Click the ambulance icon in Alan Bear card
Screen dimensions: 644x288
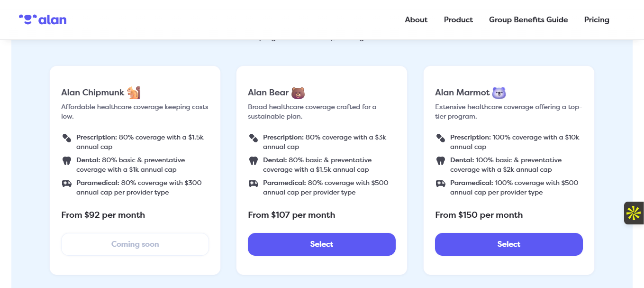point(254,183)
